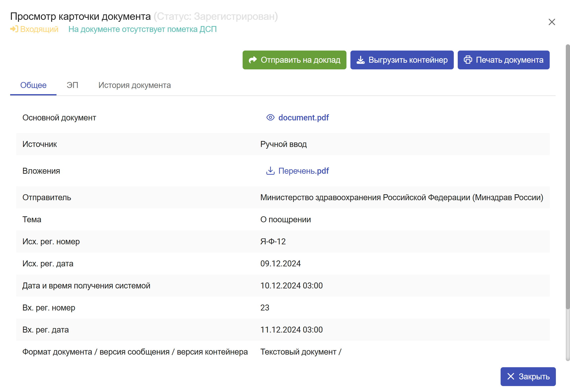The image size is (570, 392).
Task: Select the outgoing number Я-Ф-12
Action: 273,242
